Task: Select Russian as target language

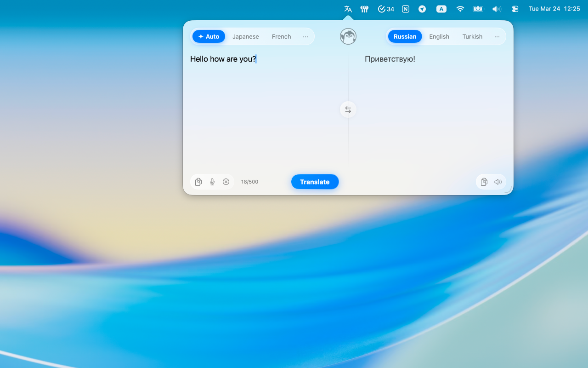Action: [405, 36]
